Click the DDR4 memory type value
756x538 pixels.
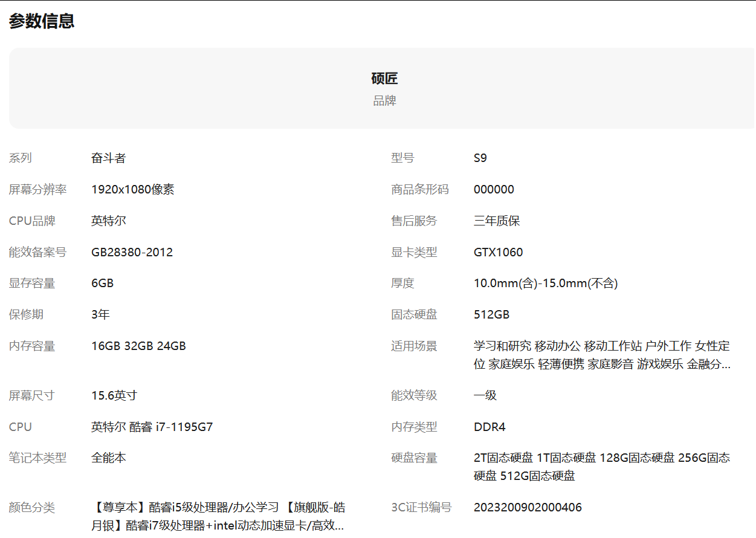tap(488, 427)
